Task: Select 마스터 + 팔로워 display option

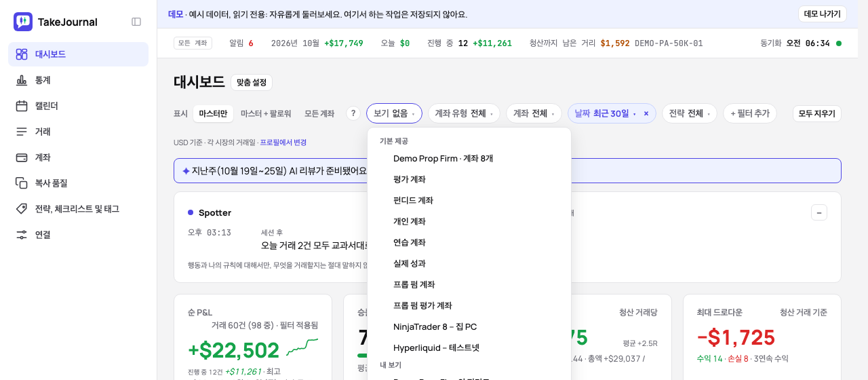Action: (x=266, y=113)
